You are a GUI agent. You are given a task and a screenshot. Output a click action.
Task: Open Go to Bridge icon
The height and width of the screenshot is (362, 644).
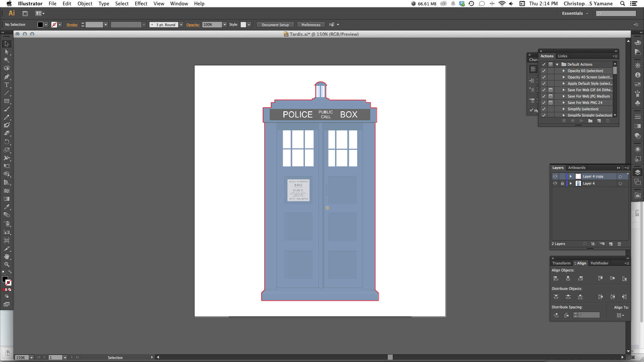(25, 13)
